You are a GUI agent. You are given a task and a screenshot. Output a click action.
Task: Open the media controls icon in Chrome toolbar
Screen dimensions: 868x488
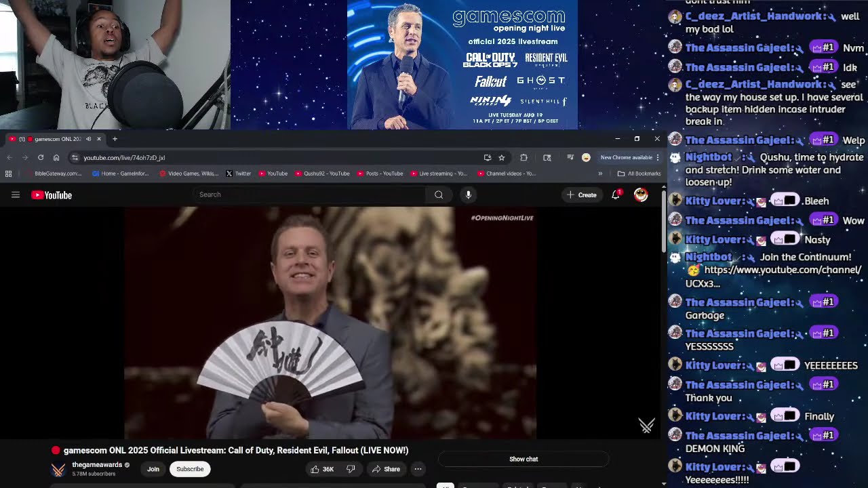tap(570, 157)
